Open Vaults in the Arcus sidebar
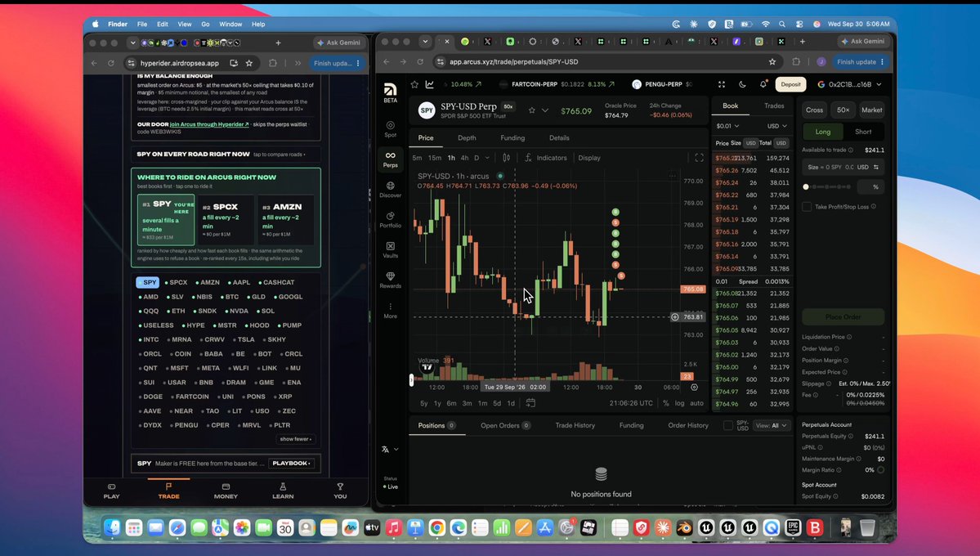Viewport: 980px width, 556px height. pyautogui.click(x=390, y=249)
